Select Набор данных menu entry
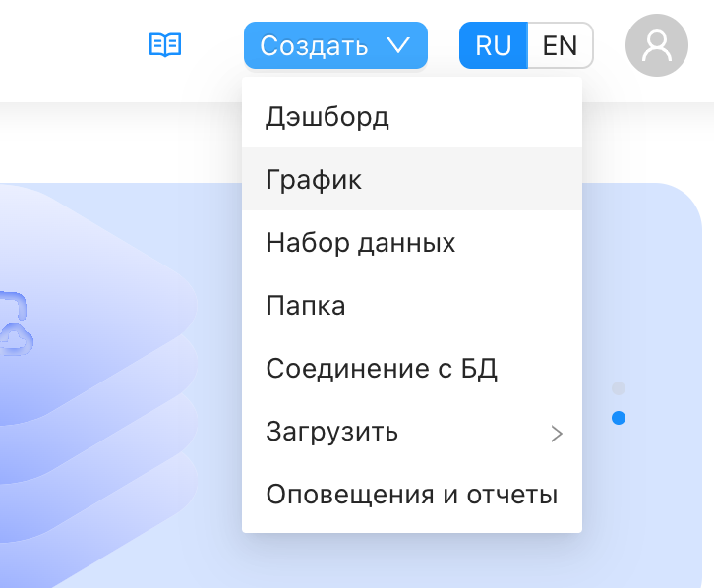 (360, 243)
